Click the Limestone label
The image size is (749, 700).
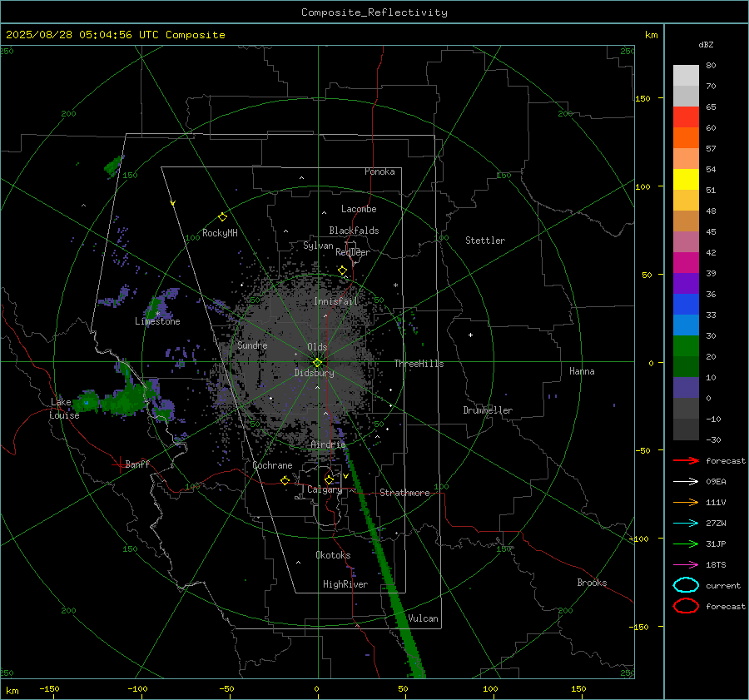click(x=157, y=321)
